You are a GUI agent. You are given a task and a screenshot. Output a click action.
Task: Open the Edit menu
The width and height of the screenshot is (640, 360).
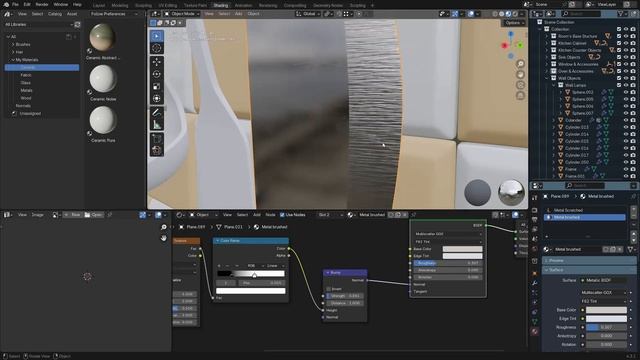(27, 4)
